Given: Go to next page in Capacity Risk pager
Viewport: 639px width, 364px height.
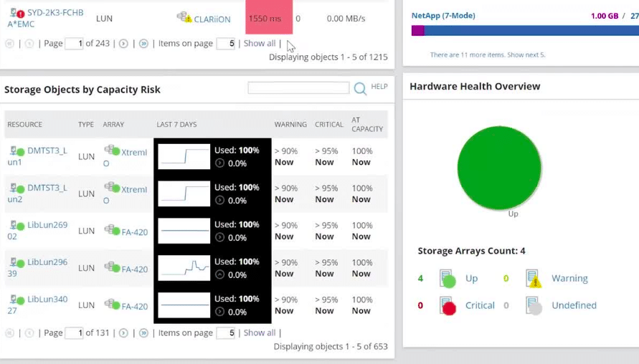Looking at the screenshot, I should (x=123, y=333).
